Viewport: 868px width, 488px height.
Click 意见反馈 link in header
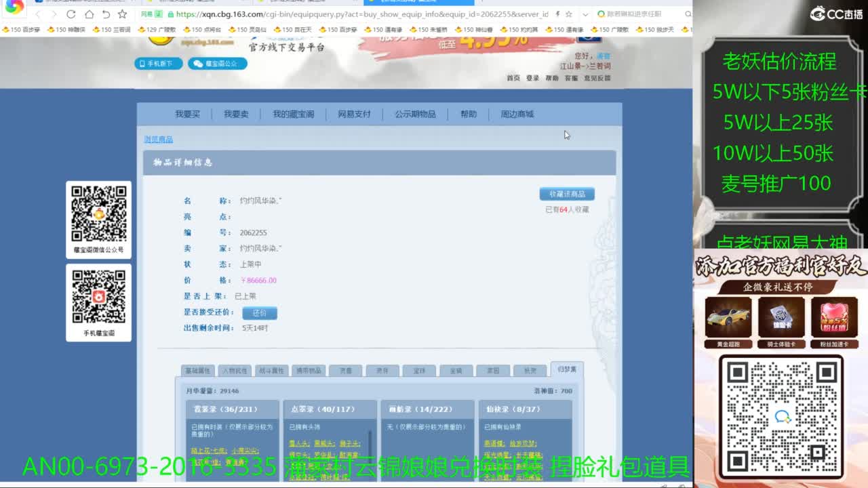click(x=597, y=78)
